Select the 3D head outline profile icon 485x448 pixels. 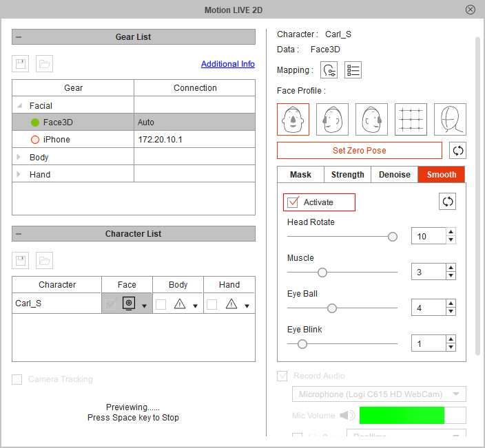pos(450,119)
